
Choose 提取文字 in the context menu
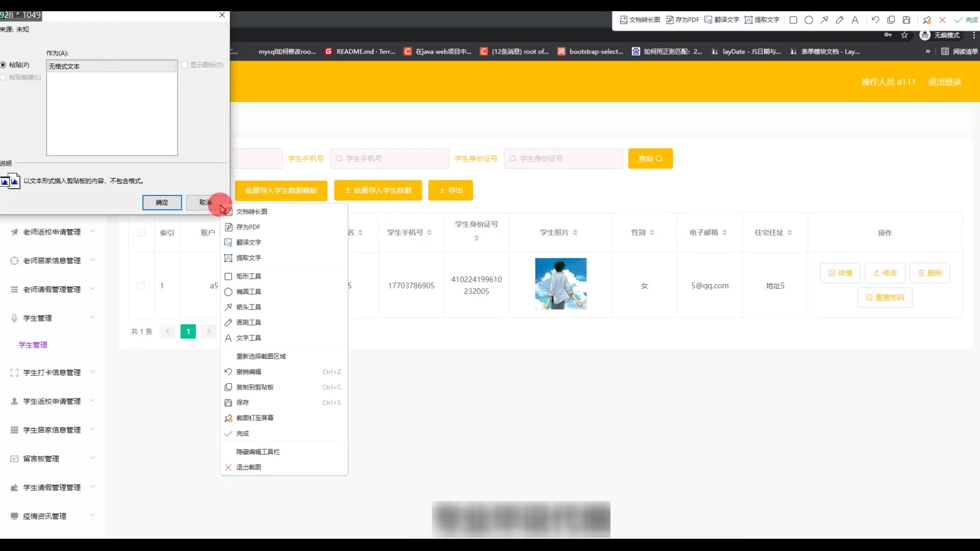[249, 258]
